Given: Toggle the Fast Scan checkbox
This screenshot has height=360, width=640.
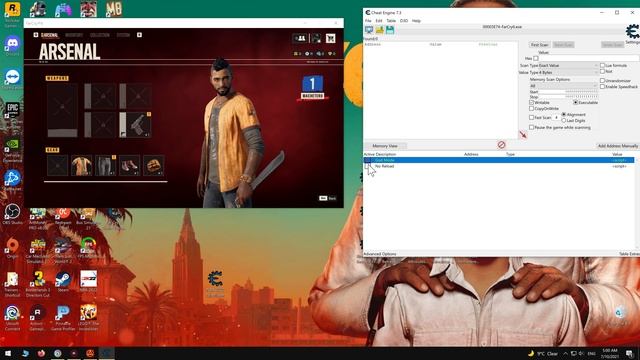Looking at the screenshot, I should (531, 118).
